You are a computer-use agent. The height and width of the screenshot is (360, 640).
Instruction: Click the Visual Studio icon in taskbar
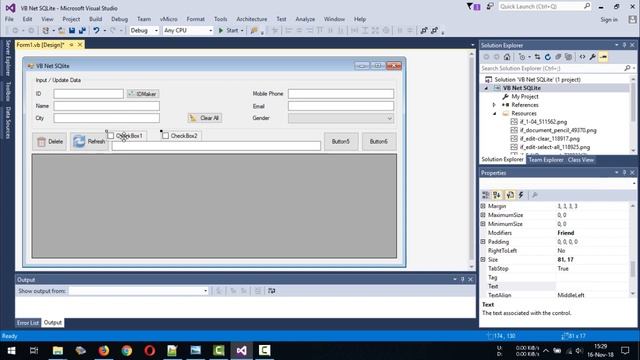click(x=241, y=350)
